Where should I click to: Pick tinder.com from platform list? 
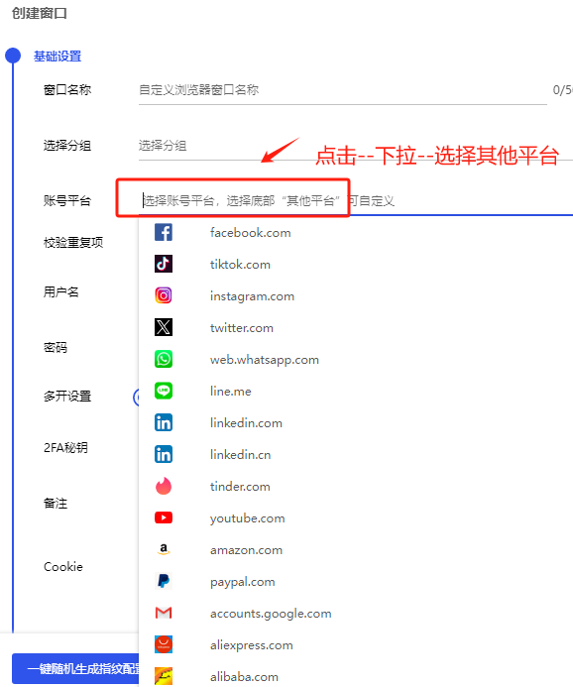click(x=240, y=486)
